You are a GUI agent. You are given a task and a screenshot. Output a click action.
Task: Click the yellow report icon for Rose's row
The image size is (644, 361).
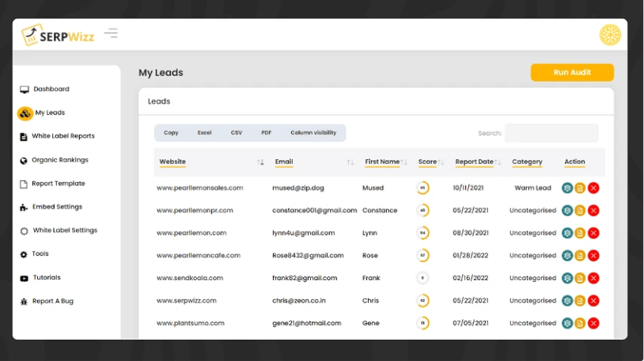tap(580, 256)
